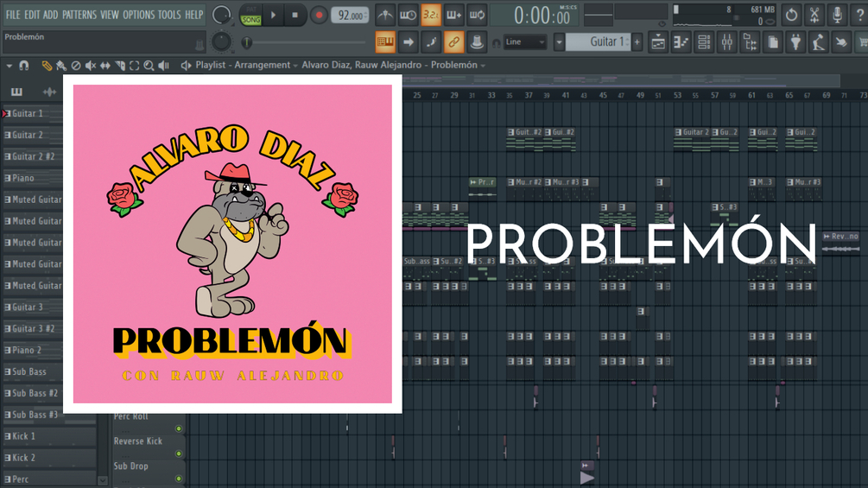The image size is (868, 488).
Task: Click the Stop button
Action: pos(295,15)
